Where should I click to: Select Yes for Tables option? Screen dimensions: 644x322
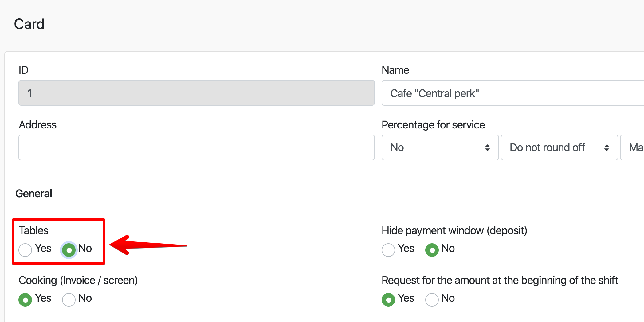pos(25,250)
